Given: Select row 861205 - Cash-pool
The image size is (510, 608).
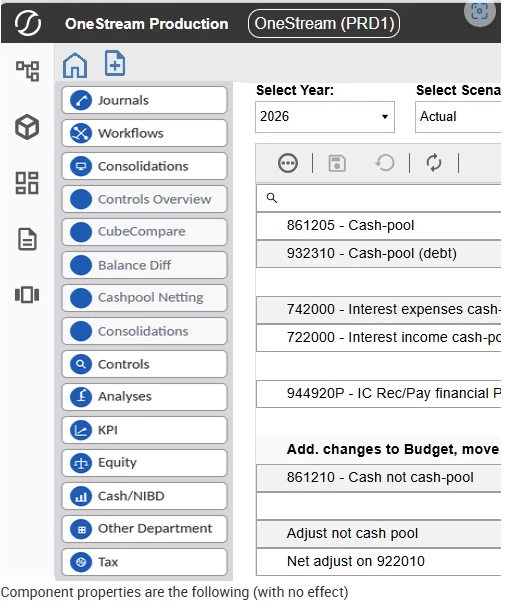Looking at the screenshot, I should pos(379,225).
